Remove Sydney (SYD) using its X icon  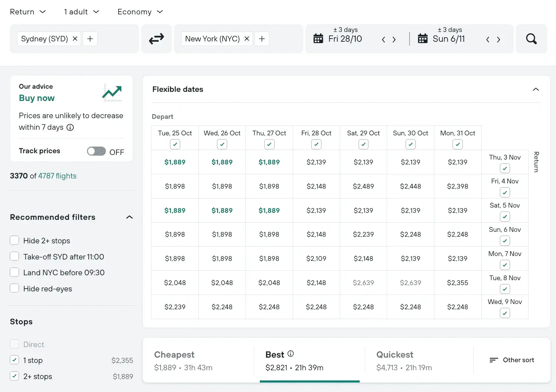(x=75, y=39)
